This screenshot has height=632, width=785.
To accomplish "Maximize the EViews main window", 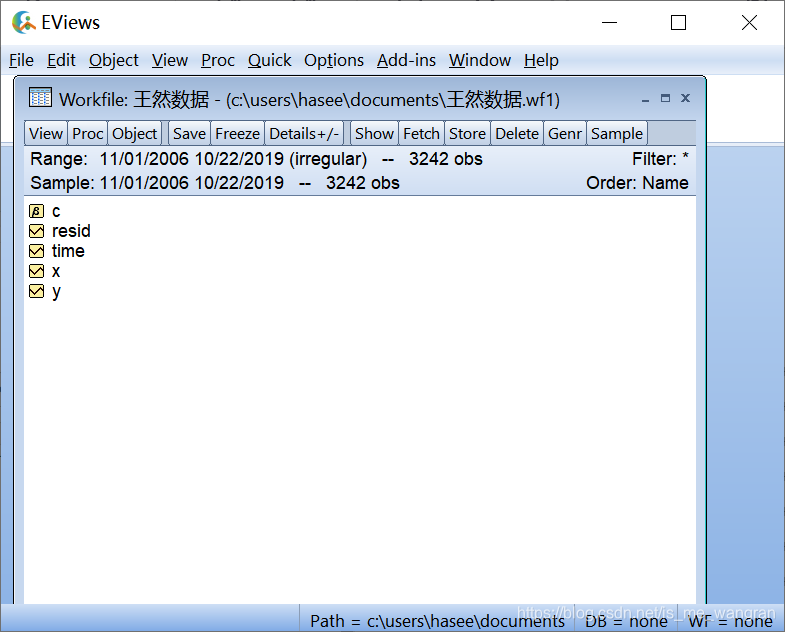I will click(x=678, y=23).
